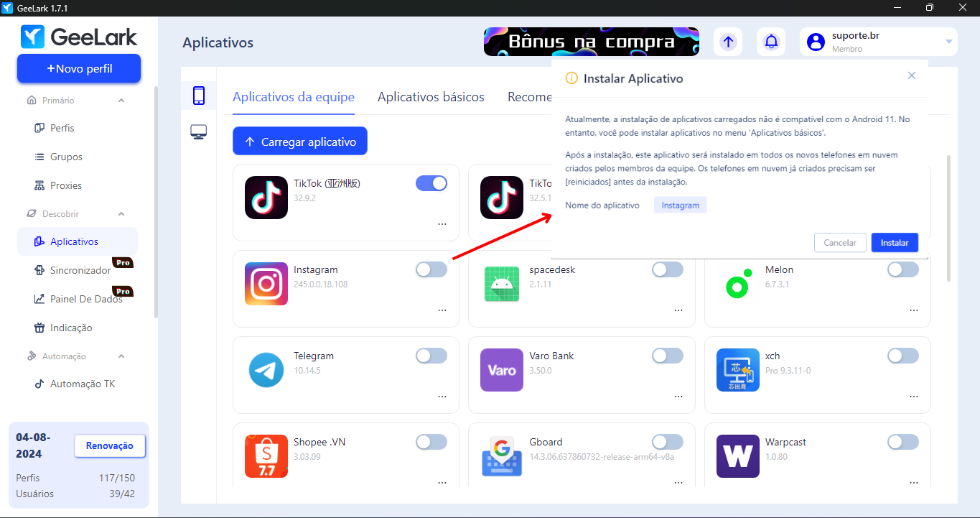Switch to Aplicativos da equipe tab
Image resolution: width=980 pixels, height=518 pixels.
point(294,97)
